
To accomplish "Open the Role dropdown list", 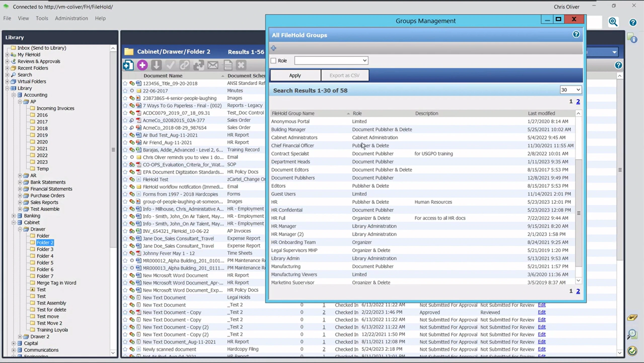I will [331, 61].
